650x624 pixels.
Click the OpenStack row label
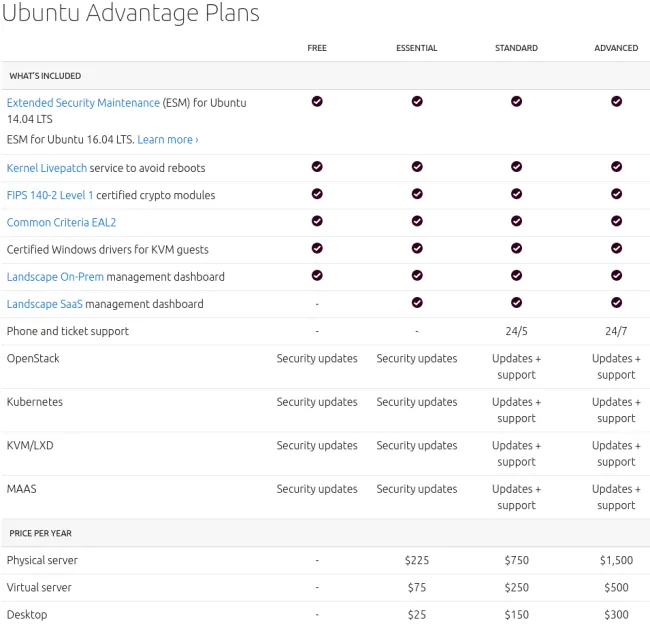[x=33, y=358]
